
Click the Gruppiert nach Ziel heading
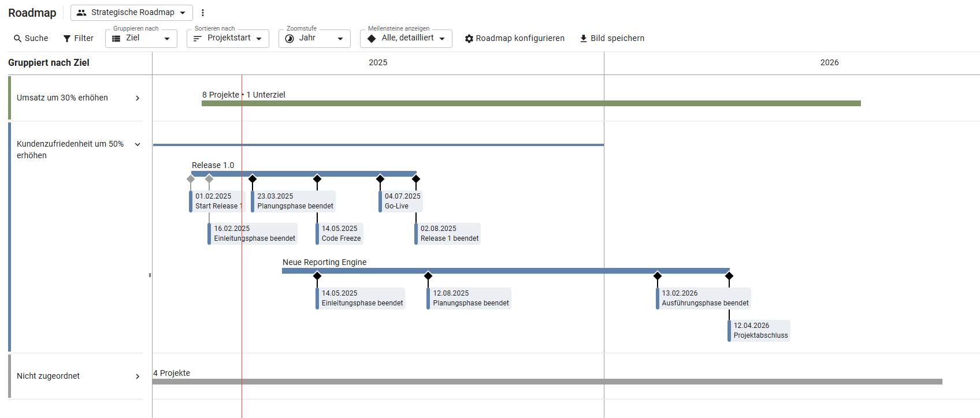49,62
